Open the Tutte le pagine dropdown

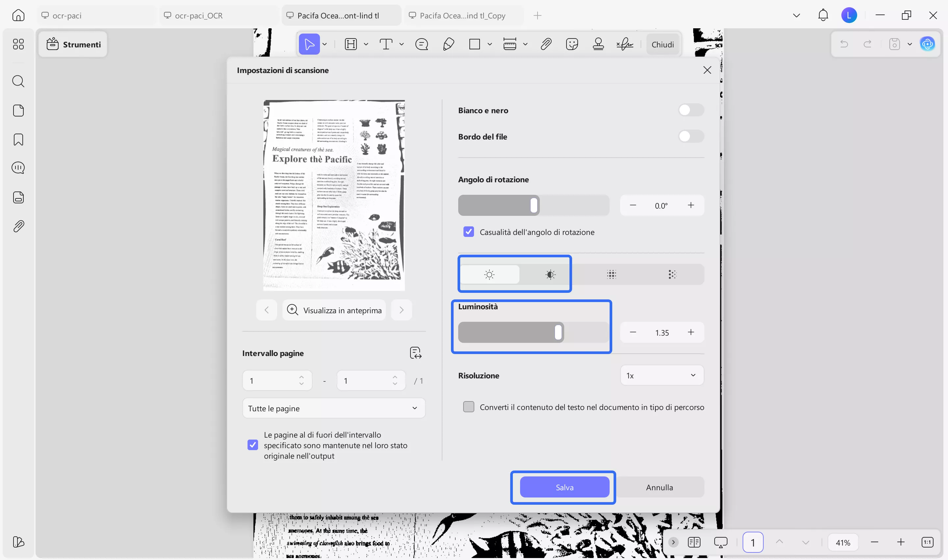coord(333,408)
